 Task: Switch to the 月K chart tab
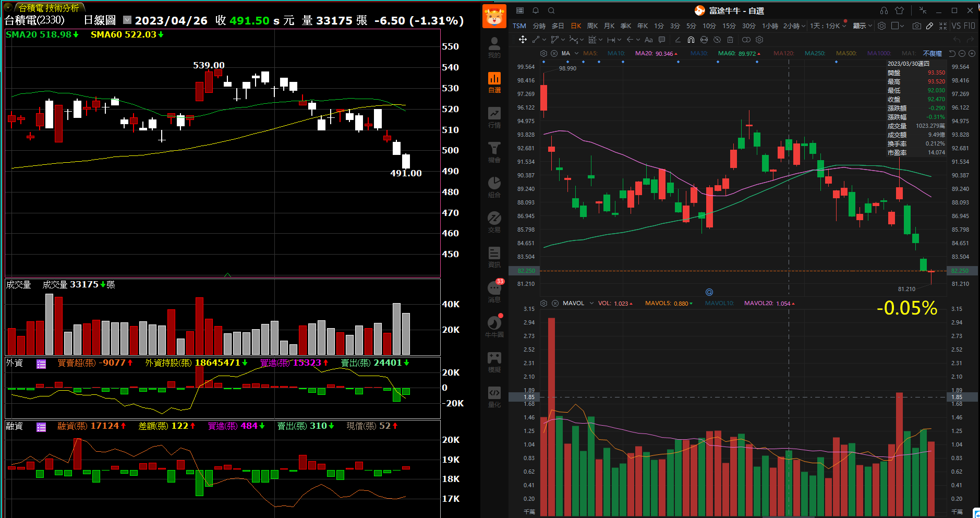click(x=609, y=26)
